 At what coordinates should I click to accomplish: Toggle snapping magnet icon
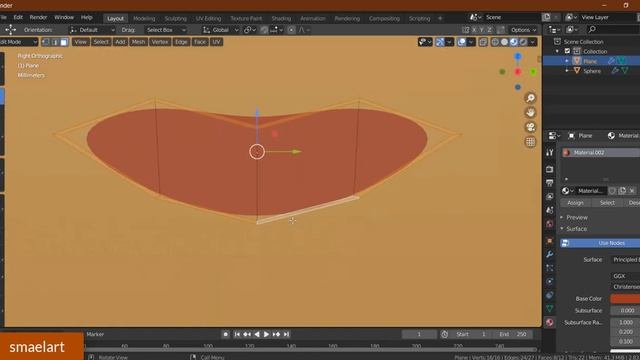(264, 30)
